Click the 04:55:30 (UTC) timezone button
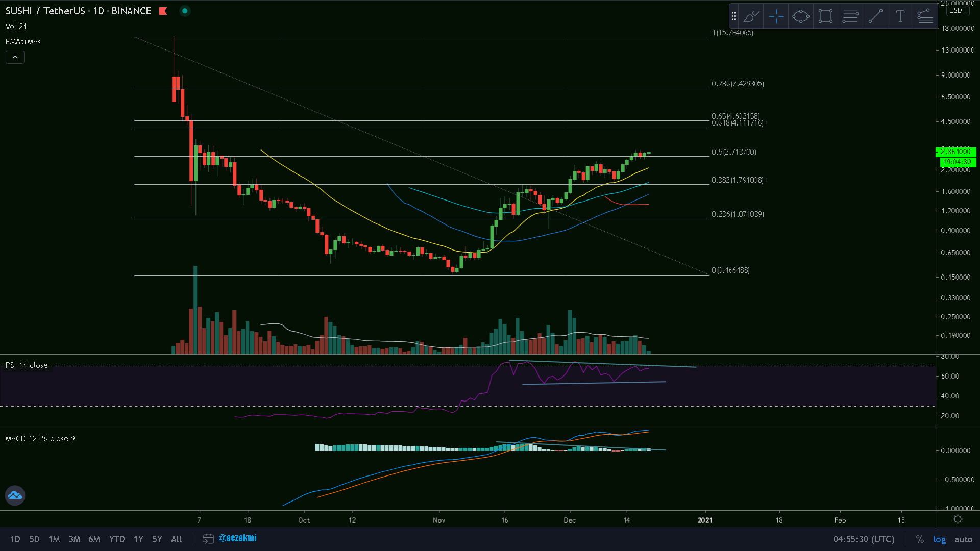Screen dimensions: 980x551 point(864,539)
